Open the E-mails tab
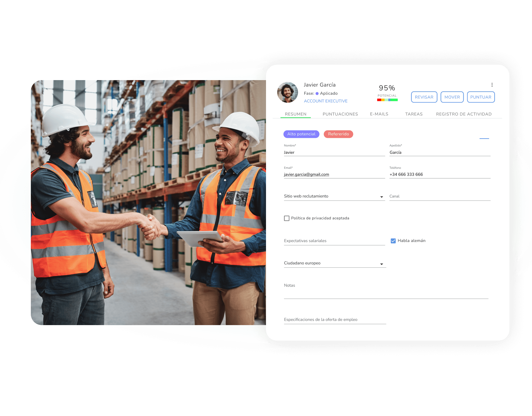Viewport: 532px width, 416px height. point(379,114)
